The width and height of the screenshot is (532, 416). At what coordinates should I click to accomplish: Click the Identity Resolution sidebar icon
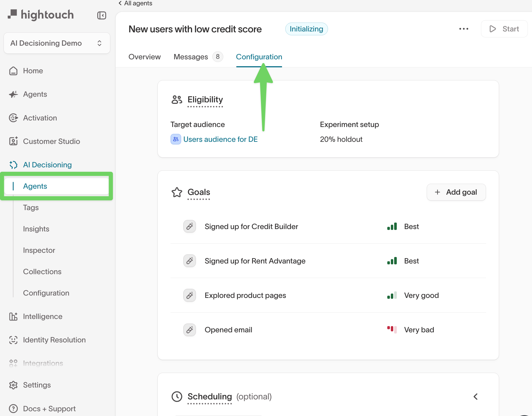(13, 340)
